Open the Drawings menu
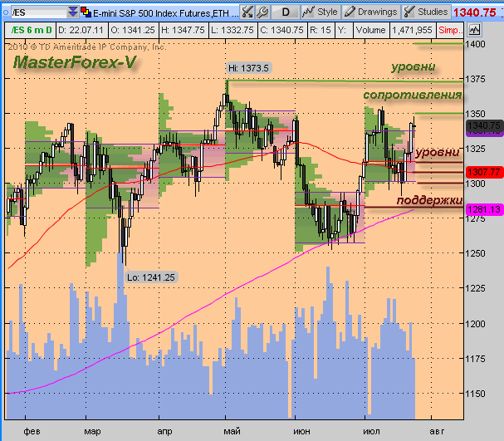The image size is (504, 441). pos(371,12)
